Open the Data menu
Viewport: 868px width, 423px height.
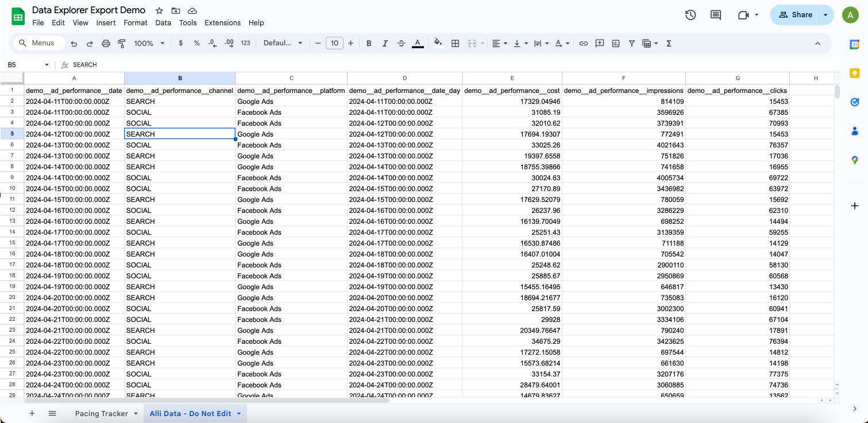tap(163, 22)
